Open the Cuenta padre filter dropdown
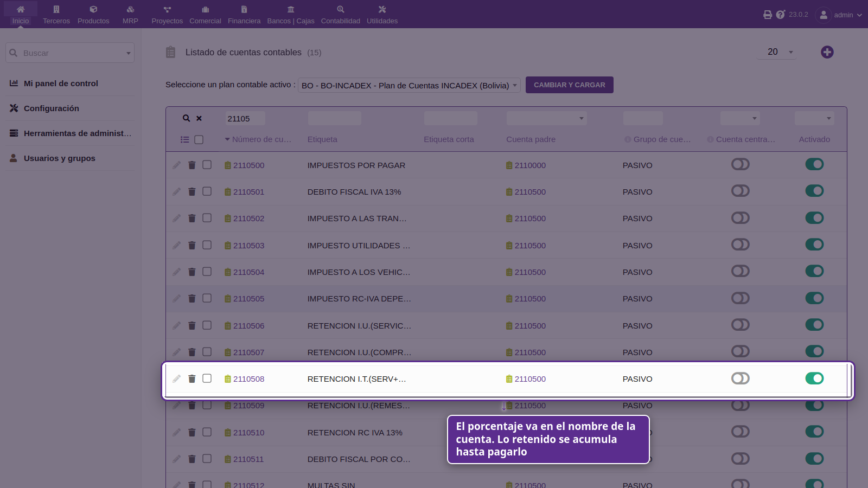868x488 pixels. 546,118
